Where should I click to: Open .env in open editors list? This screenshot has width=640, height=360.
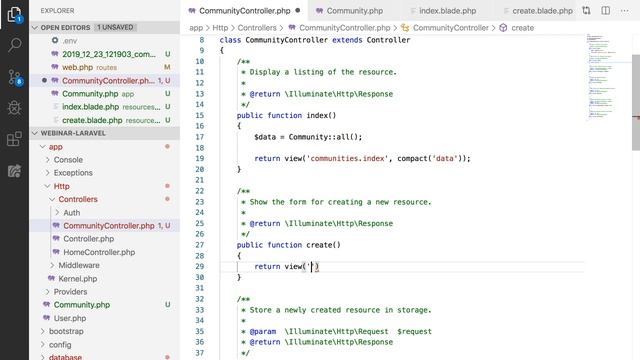click(104, 41)
